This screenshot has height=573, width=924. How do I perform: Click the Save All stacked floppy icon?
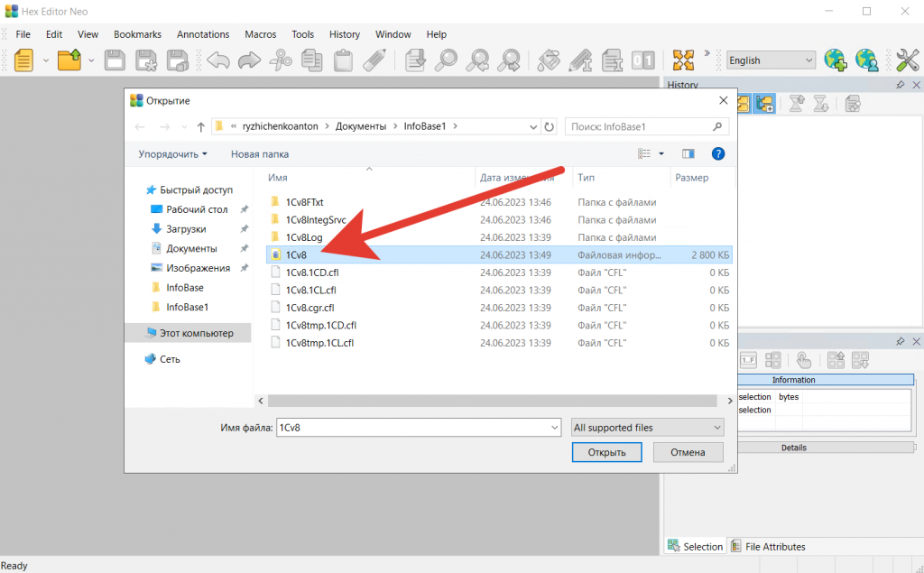click(178, 60)
